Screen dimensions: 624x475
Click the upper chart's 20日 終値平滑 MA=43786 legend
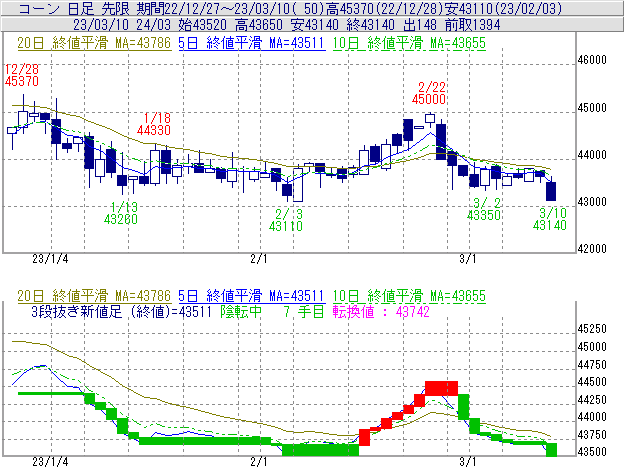(x=94, y=43)
